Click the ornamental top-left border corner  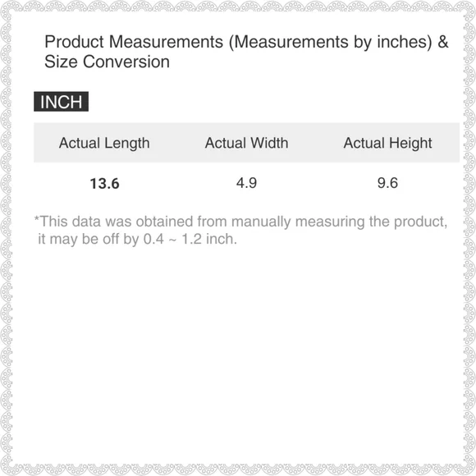(7, 7)
